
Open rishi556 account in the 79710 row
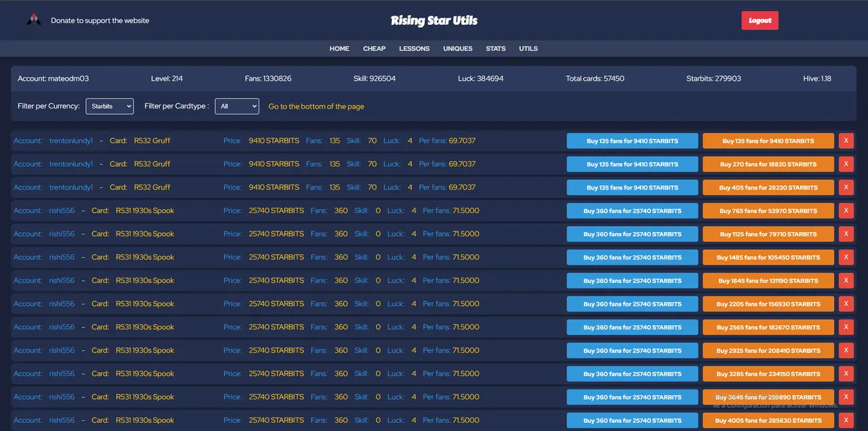[x=62, y=233]
